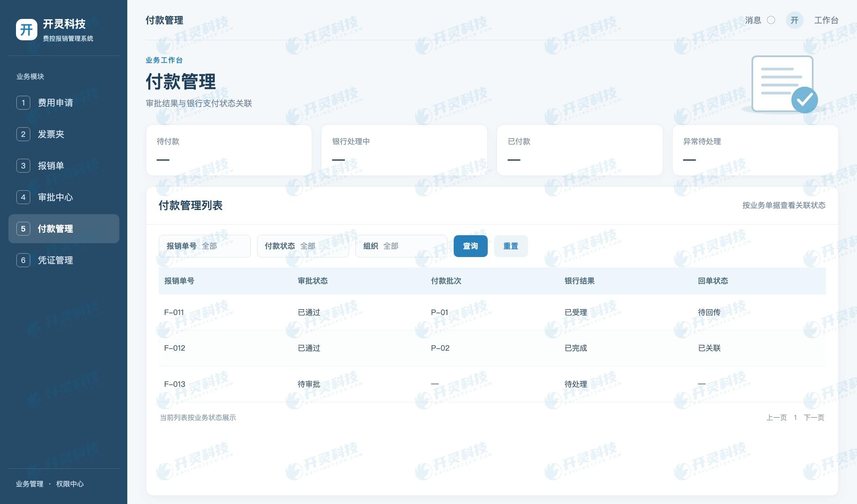
Task: Go to 报销单 in sidebar
Action: [64, 165]
